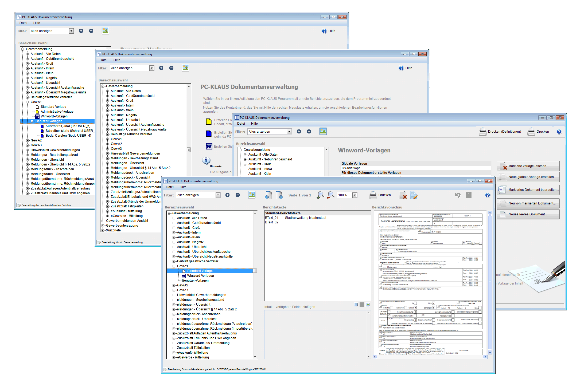The image size is (588, 383).
Task: Open the Datei menu in the front report window
Action: [x=170, y=187]
